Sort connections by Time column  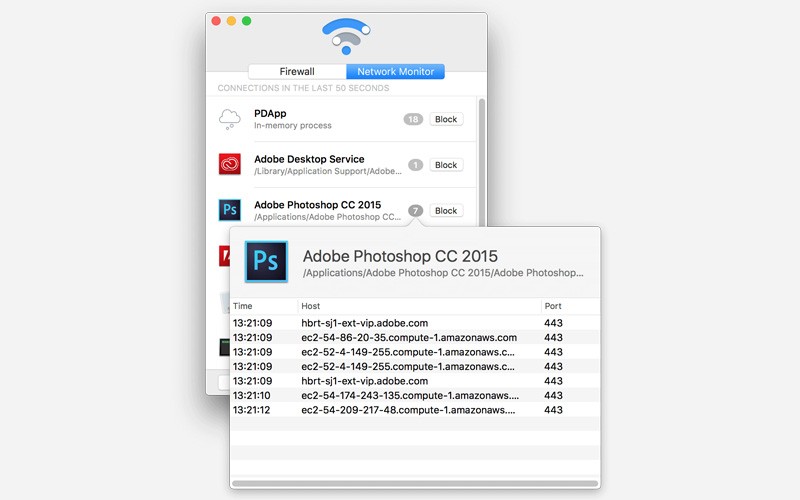pos(264,306)
